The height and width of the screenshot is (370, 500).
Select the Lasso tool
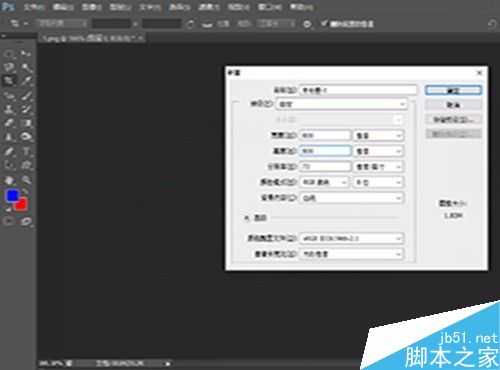point(9,67)
